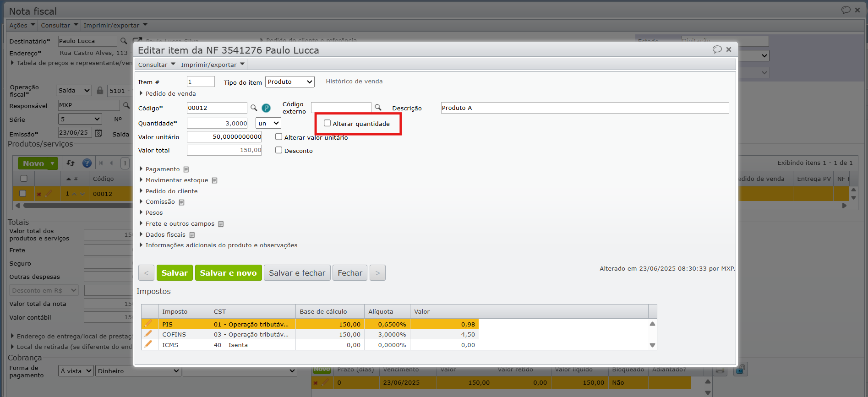Image resolution: width=868 pixels, height=397 pixels.
Task: Delete the 23/06/2025 installment with the red X
Action: pyautogui.click(x=316, y=383)
